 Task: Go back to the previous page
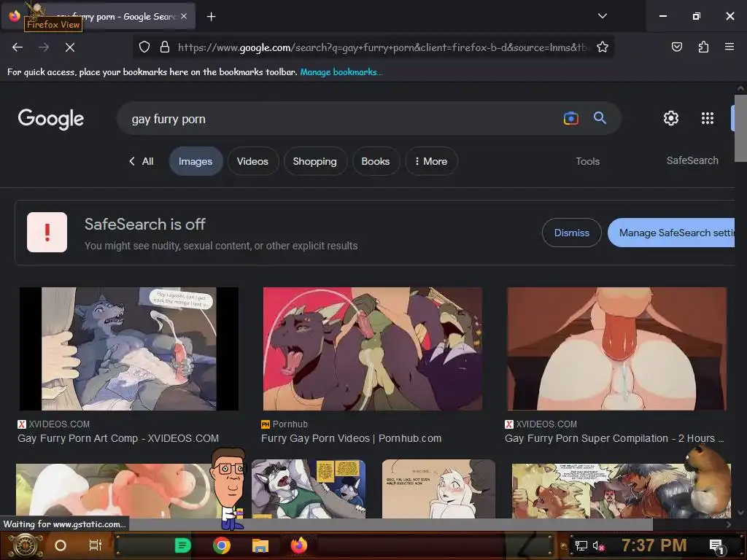18,47
